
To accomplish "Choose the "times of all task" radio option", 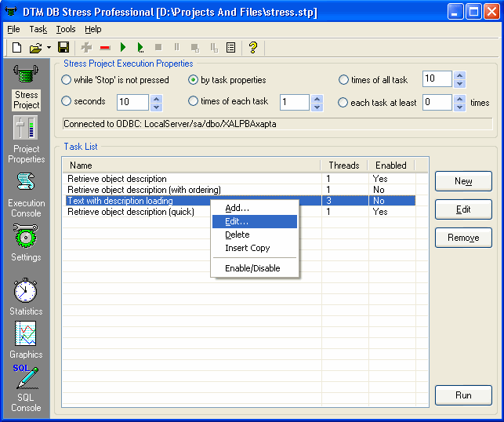I will (x=344, y=80).
